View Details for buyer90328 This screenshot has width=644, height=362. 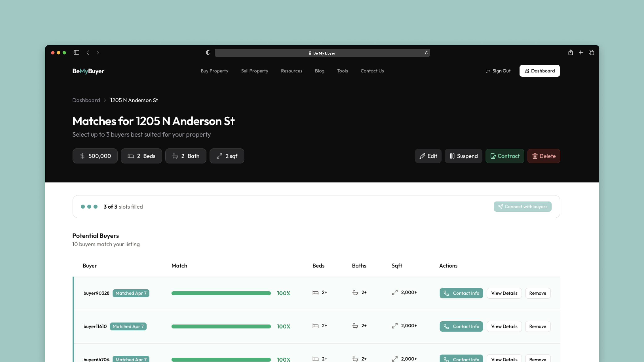pyautogui.click(x=504, y=293)
